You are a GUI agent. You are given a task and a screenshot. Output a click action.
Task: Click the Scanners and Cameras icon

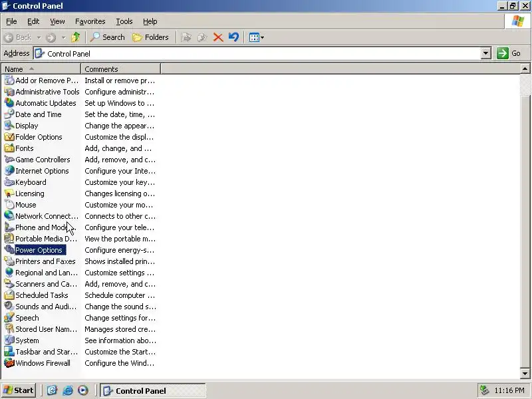(x=9, y=284)
